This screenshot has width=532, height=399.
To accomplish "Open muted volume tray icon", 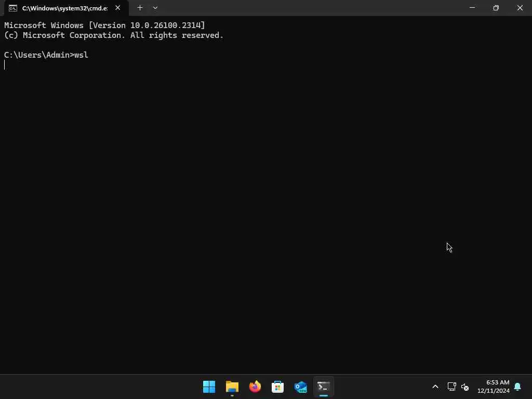I will [x=465, y=387].
